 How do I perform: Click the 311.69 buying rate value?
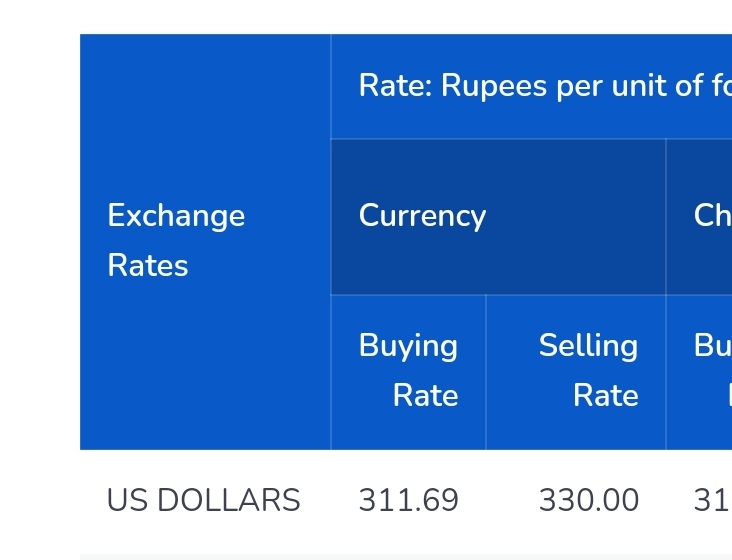click(x=408, y=500)
